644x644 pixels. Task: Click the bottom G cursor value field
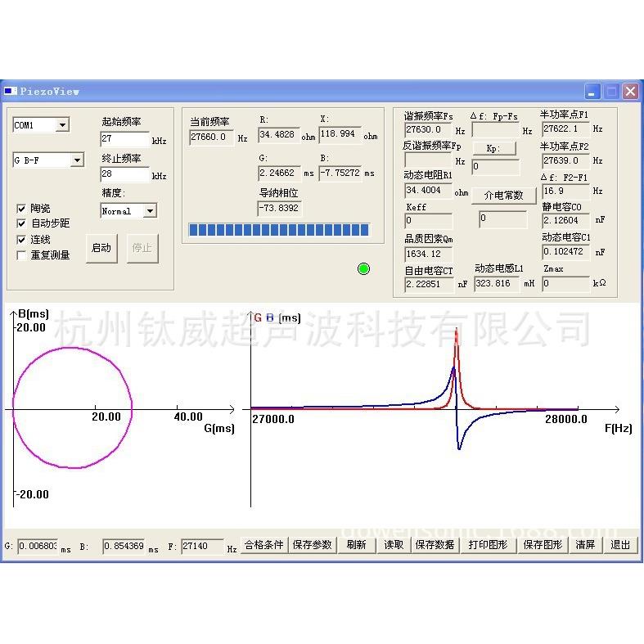(x=38, y=547)
